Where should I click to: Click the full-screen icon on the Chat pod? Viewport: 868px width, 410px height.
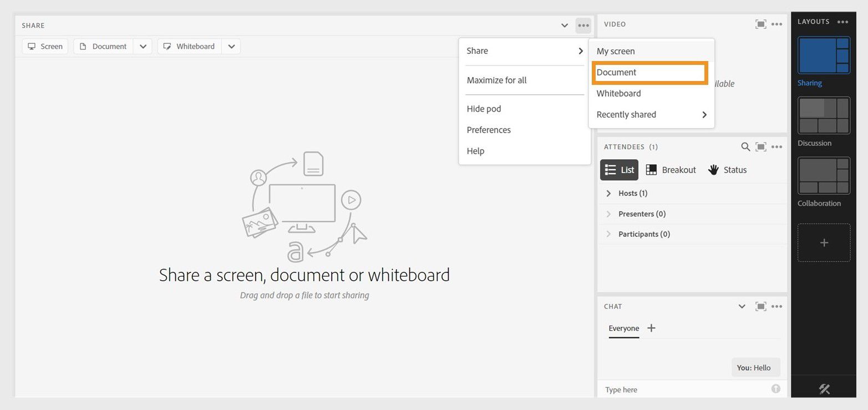(760, 306)
